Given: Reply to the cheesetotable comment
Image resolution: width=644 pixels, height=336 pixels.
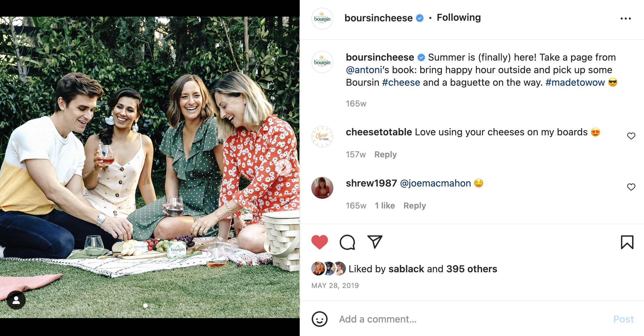Looking at the screenshot, I should tap(385, 154).
